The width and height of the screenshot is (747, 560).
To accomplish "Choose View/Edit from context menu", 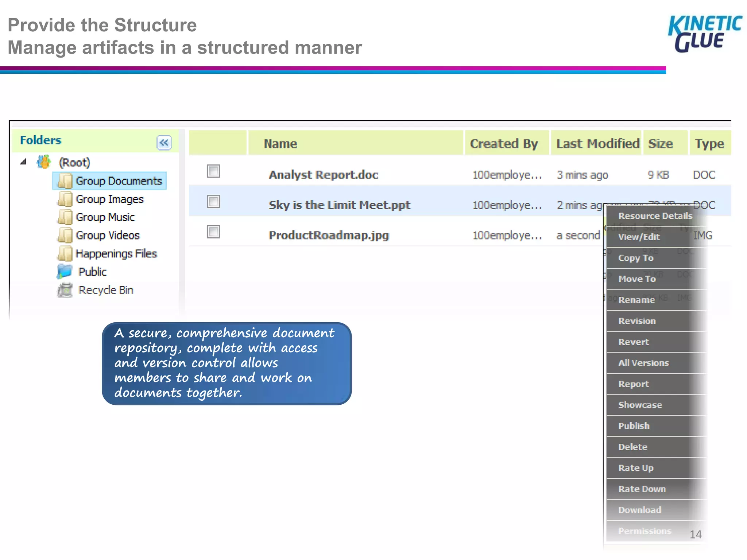I will [x=656, y=237].
